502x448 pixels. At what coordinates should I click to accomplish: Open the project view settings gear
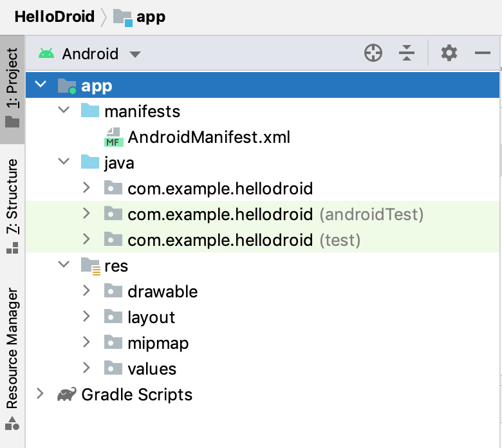449,53
